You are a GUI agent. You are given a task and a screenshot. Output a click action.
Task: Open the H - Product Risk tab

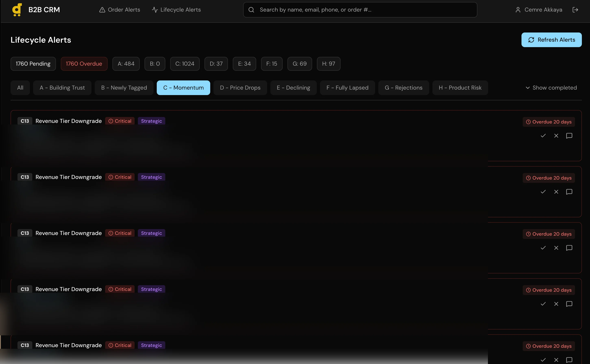click(460, 88)
